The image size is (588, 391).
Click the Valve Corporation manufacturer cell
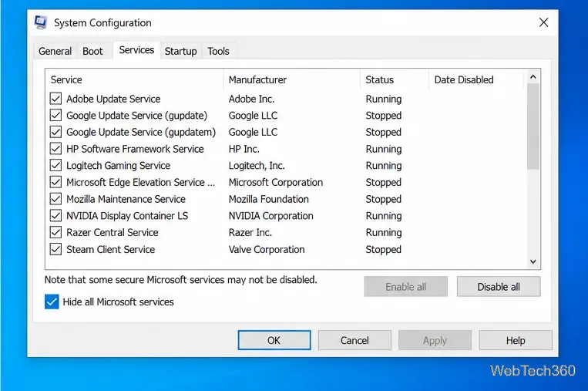coord(267,249)
